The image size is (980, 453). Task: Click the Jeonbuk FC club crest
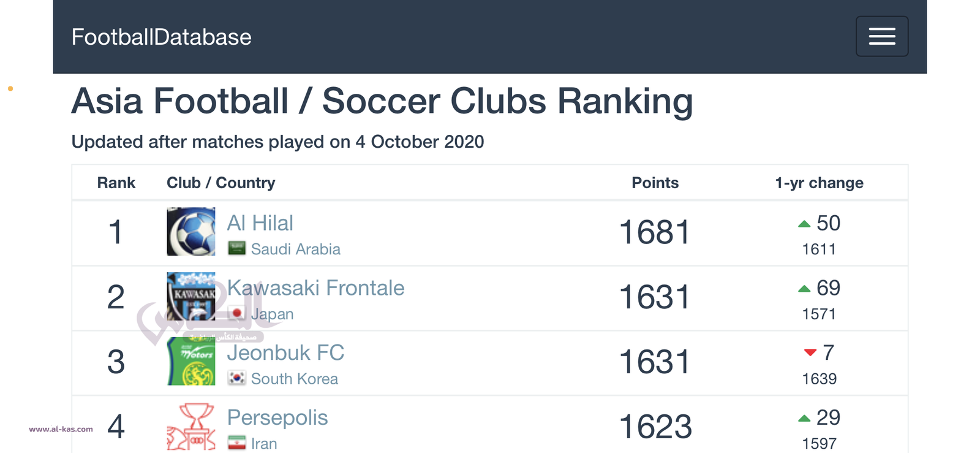tap(191, 361)
